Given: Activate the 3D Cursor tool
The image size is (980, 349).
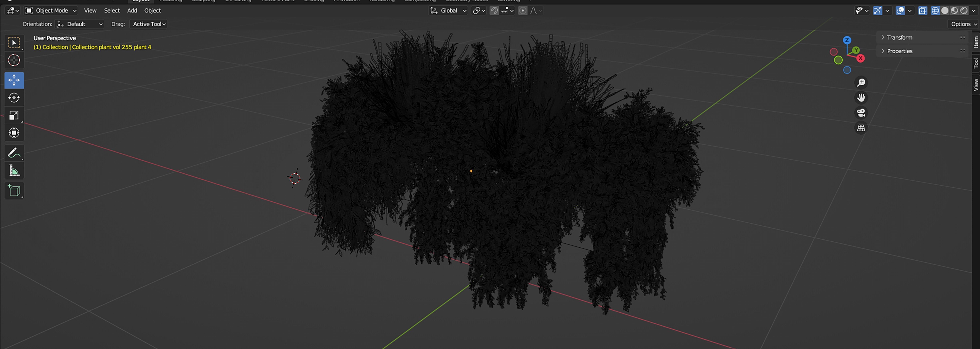Looking at the screenshot, I should coord(14,60).
